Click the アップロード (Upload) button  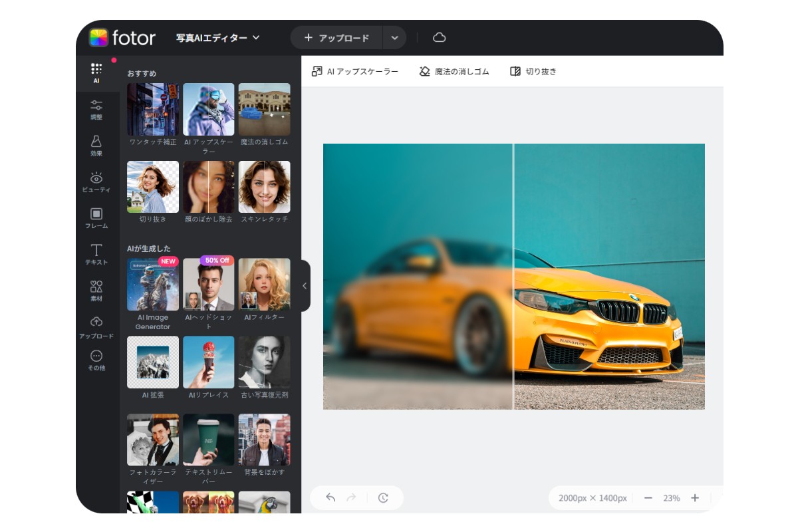[336, 38]
